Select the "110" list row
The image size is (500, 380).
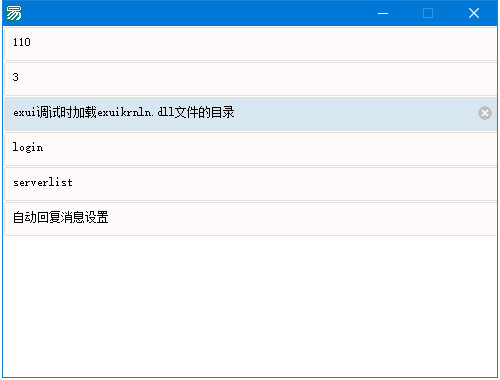(251, 44)
